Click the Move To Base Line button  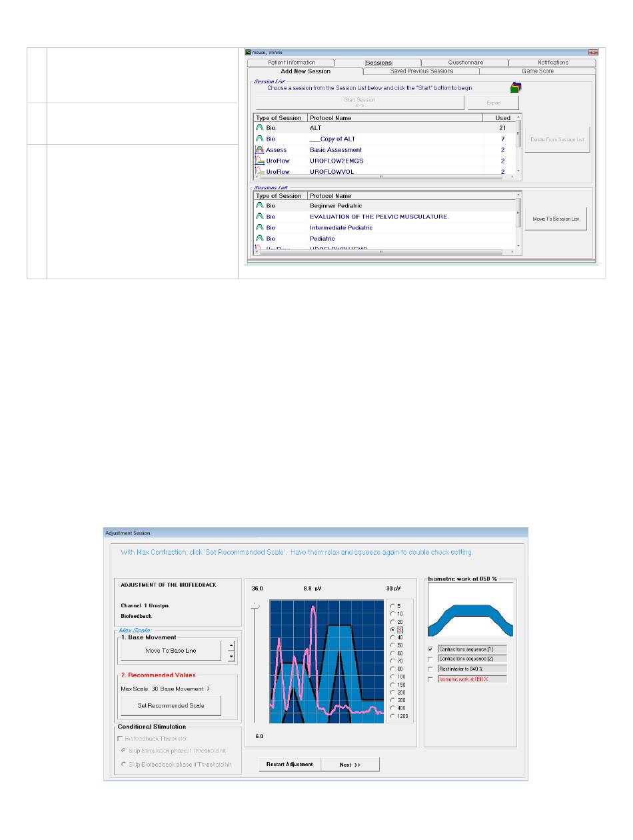point(171,651)
